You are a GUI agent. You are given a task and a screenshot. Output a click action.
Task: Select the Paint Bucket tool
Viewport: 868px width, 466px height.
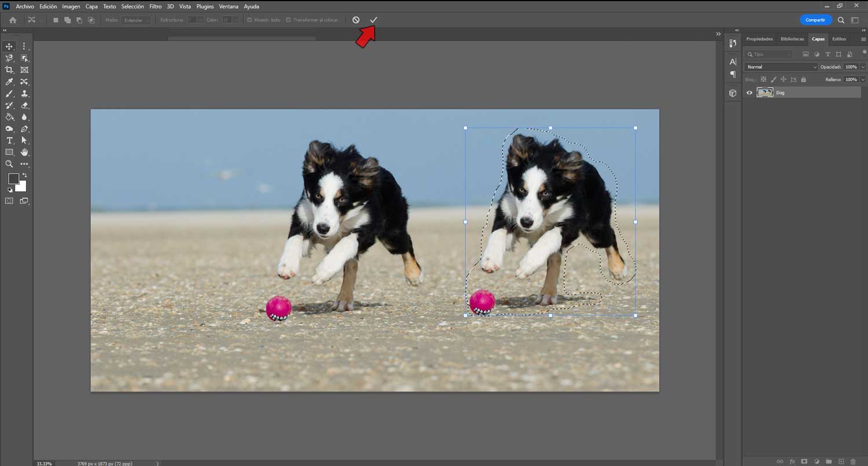click(9, 117)
